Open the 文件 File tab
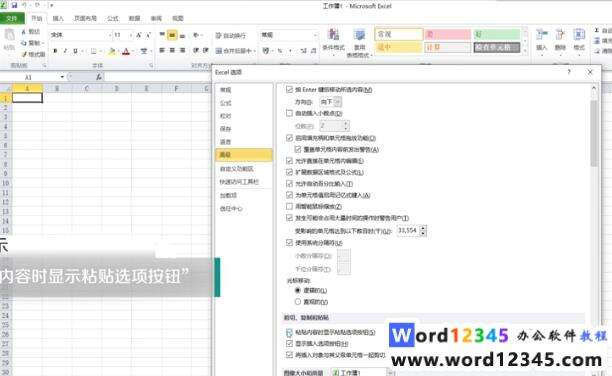612x376 pixels. point(12,18)
